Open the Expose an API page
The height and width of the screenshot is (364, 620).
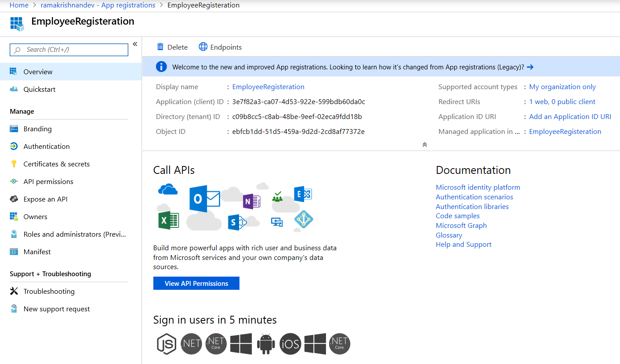[x=71, y=199]
